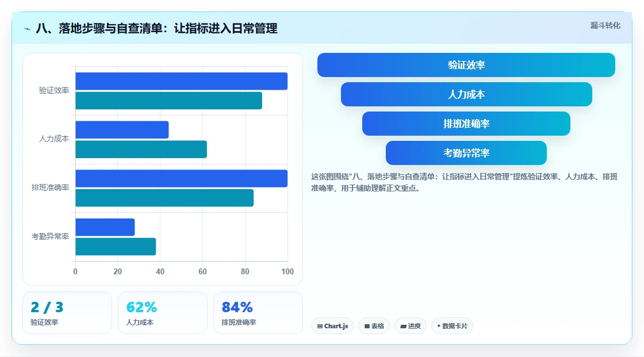Click the blue bar for 验证效率
Viewport: 644px width, 357px height.
pos(182,81)
